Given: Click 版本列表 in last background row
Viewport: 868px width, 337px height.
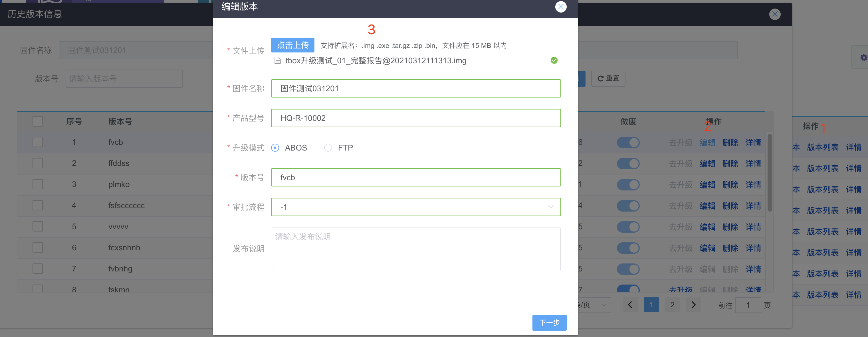Looking at the screenshot, I should tap(823, 295).
